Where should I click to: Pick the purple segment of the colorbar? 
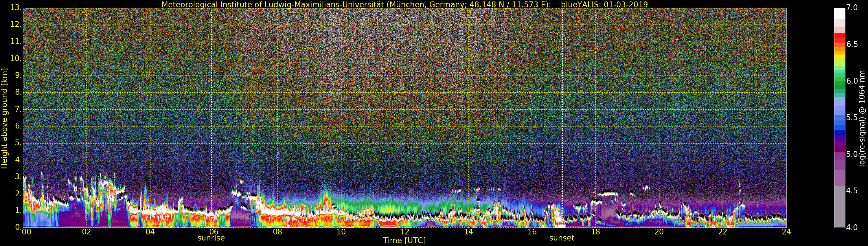click(x=840, y=144)
